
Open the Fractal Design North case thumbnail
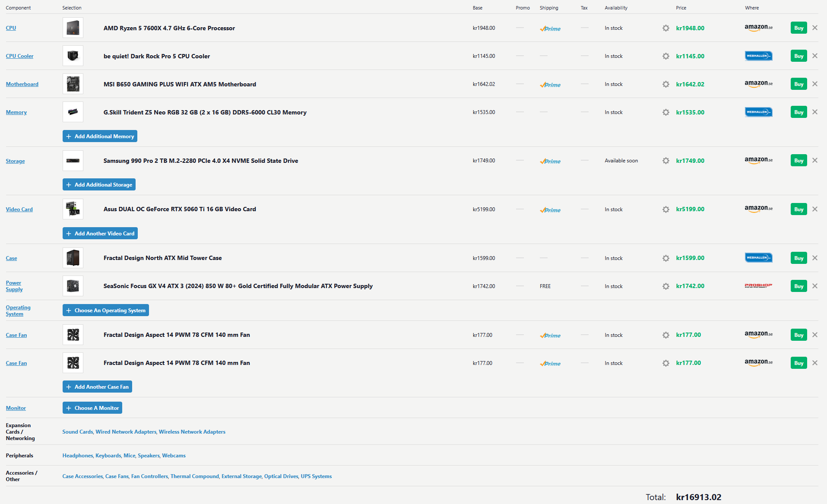73,258
